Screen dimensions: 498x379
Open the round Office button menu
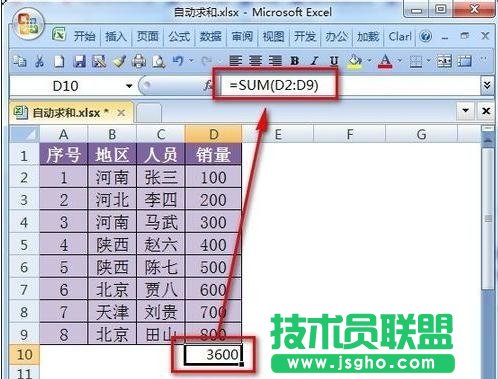28,23
